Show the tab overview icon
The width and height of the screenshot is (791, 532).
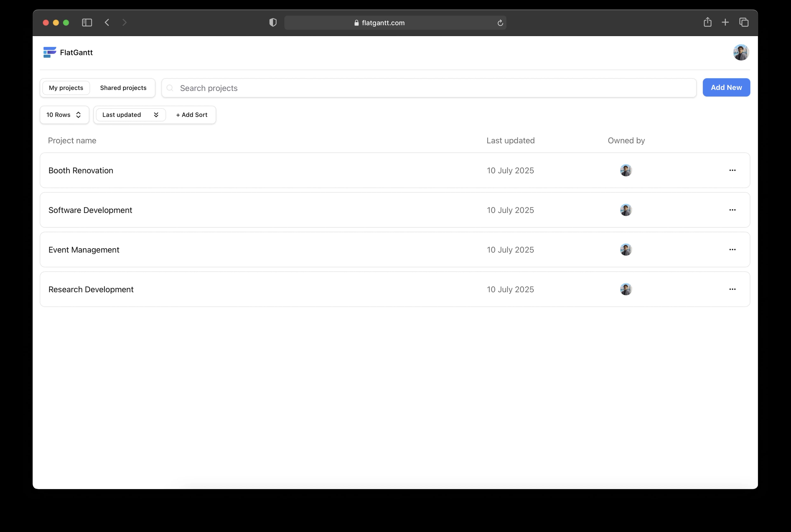pyautogui.click(x=744, y=22)
